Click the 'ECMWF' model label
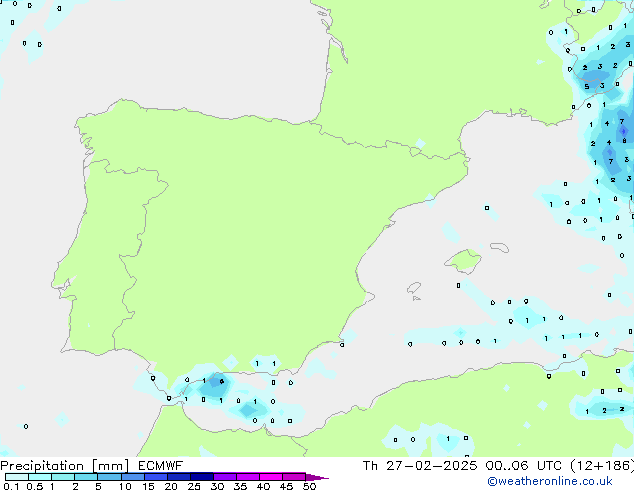 (161, 466)
